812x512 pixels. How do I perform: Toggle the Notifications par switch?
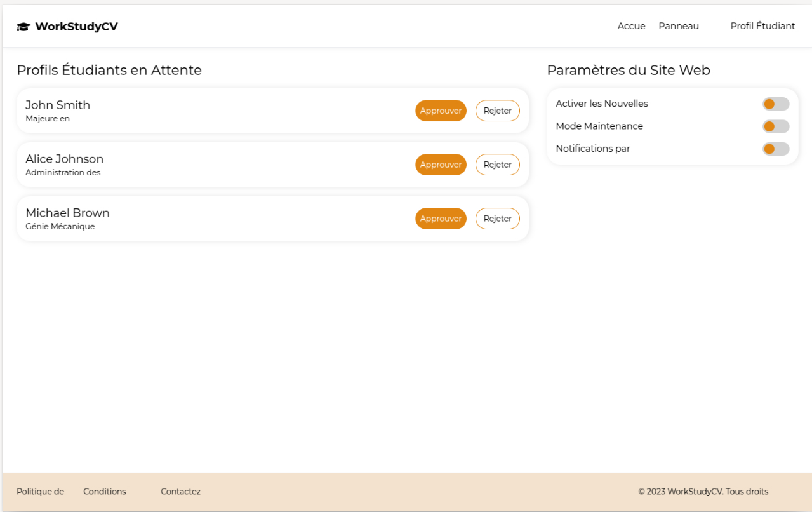coord(775,149)
